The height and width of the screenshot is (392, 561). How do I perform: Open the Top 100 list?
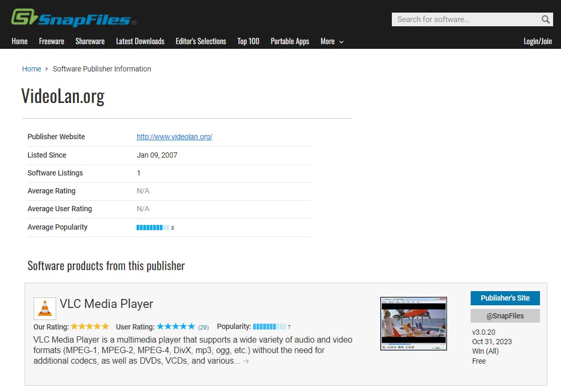click(x=248, y=41)
